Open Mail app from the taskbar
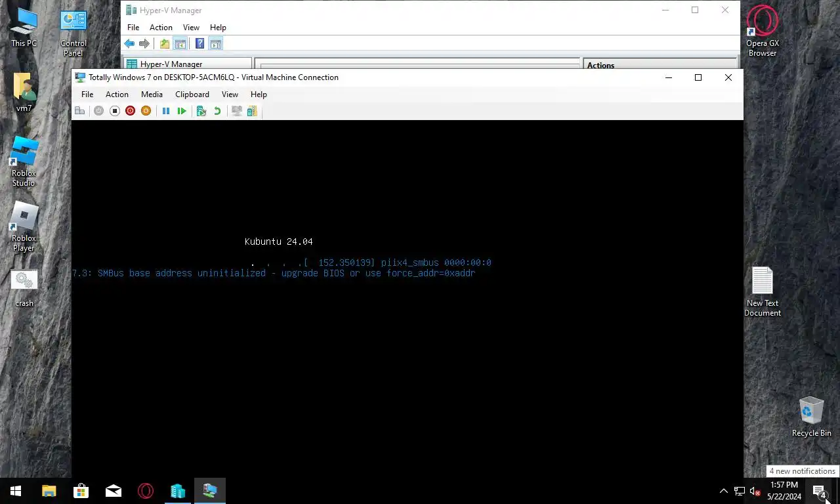The image size is (840, 504). [113, 491]
